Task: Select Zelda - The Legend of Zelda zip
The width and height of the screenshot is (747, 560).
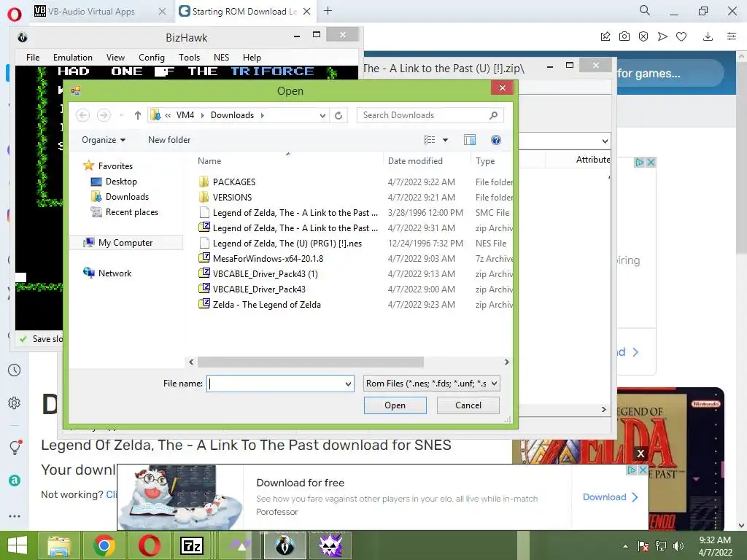Action: 266,304
